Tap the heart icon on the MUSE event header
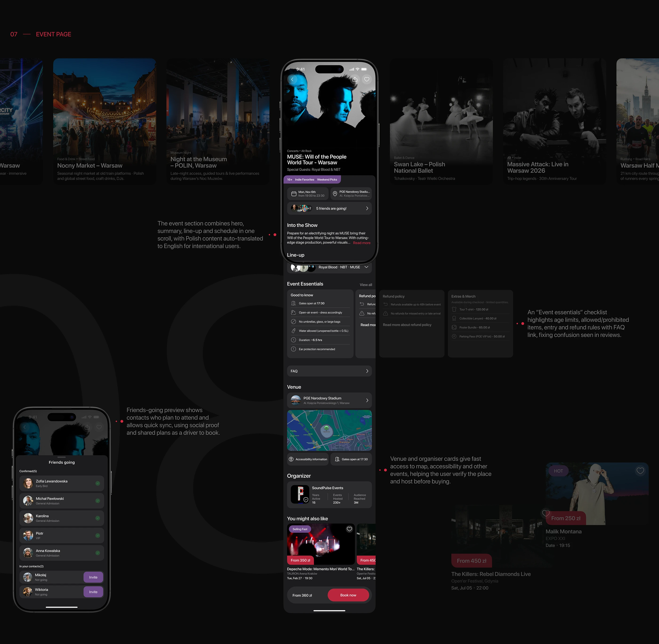This screenshot has height=644, width=659. coord(367,80)
